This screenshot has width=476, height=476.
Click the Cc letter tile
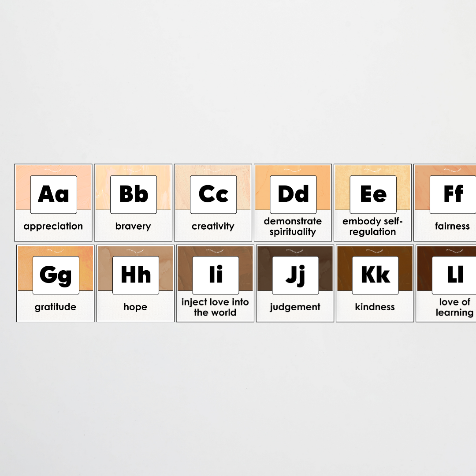213,193
